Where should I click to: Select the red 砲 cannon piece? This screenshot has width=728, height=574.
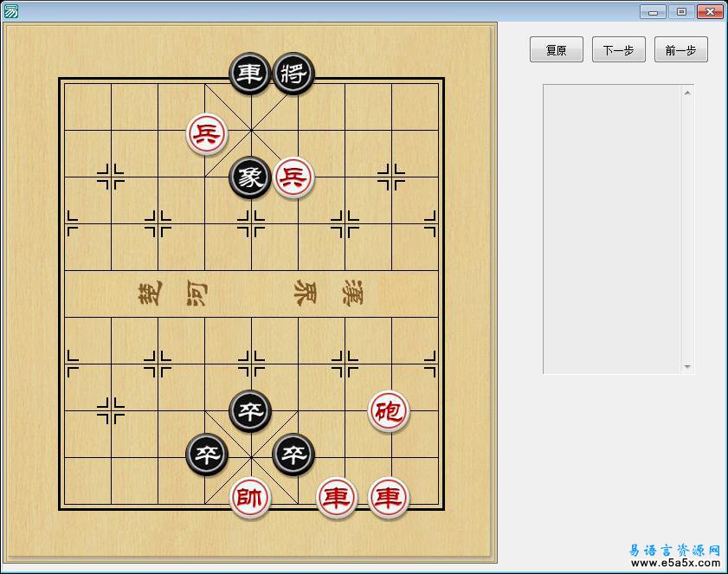tap(389, 411)
